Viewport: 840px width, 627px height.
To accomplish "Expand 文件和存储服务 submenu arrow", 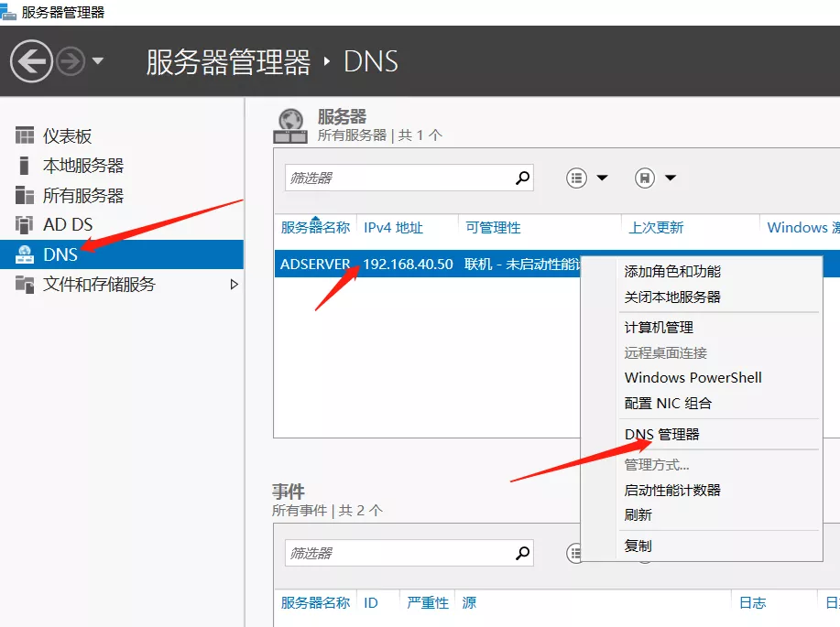I will (234, 285).
